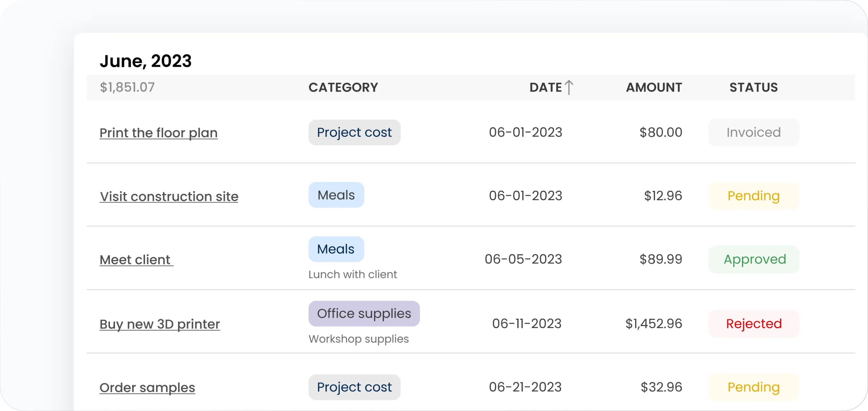
Task: Open the Meet client expense link
Action: (x=136, y=260)
